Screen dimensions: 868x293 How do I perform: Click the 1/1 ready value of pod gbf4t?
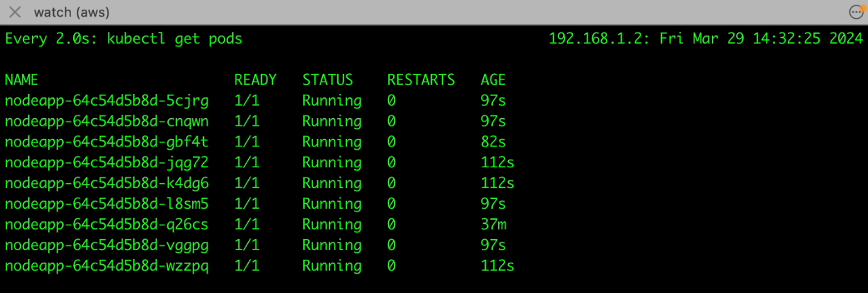247,142
